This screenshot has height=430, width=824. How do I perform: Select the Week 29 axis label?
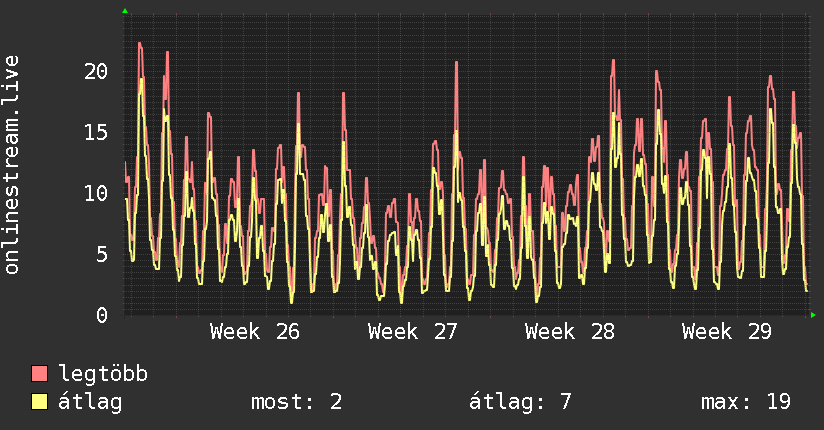tap(727, 332)
